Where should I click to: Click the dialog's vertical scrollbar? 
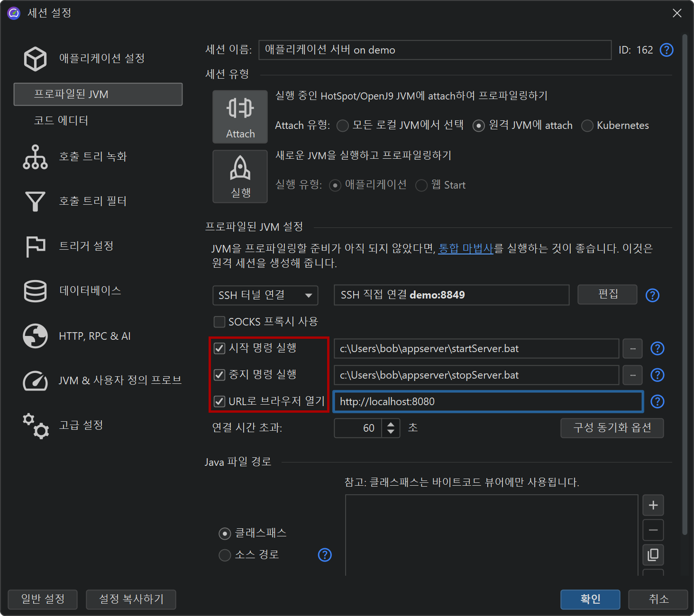(685, 284)
